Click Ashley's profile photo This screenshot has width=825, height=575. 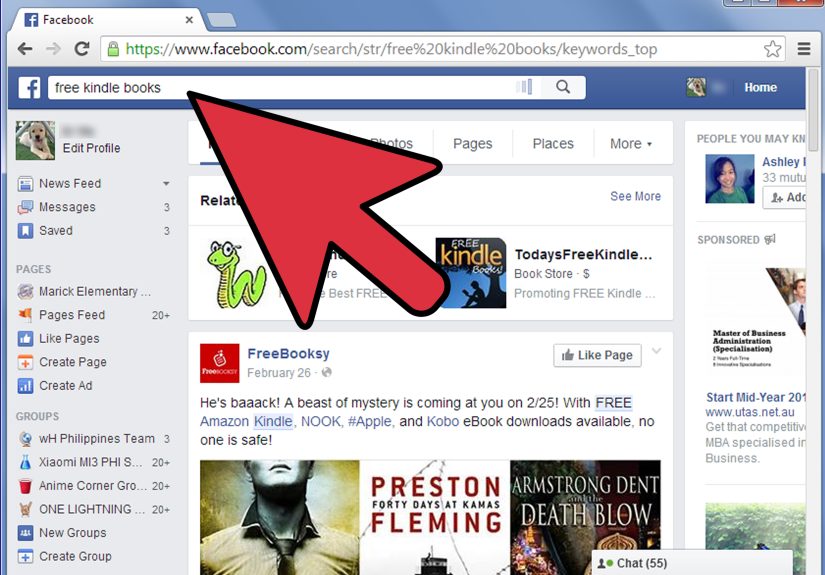pyautogui.click(x=730, y=179)
